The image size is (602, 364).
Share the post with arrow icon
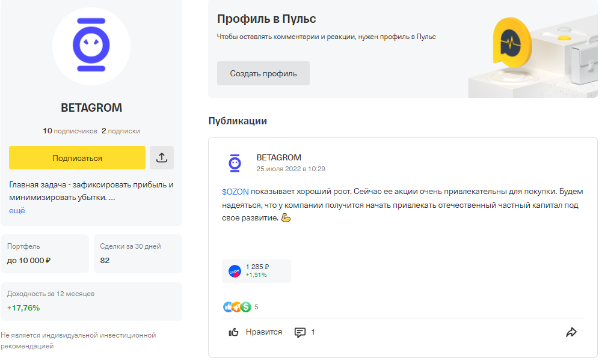click(571, 332)
